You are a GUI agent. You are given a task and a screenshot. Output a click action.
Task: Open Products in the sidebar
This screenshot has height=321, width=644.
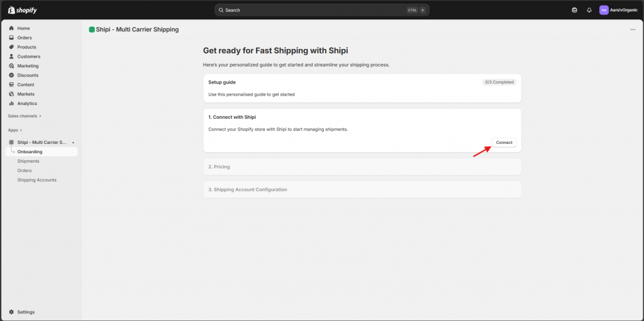[26, 47]
